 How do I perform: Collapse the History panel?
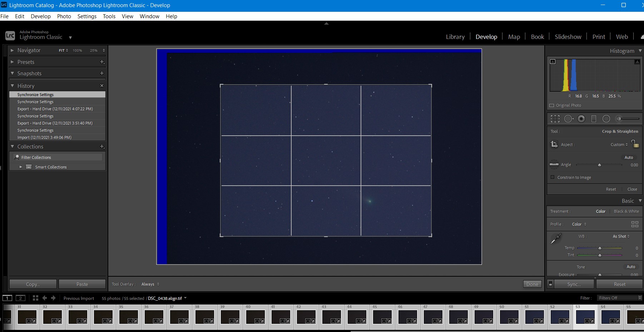click(12, 86)
